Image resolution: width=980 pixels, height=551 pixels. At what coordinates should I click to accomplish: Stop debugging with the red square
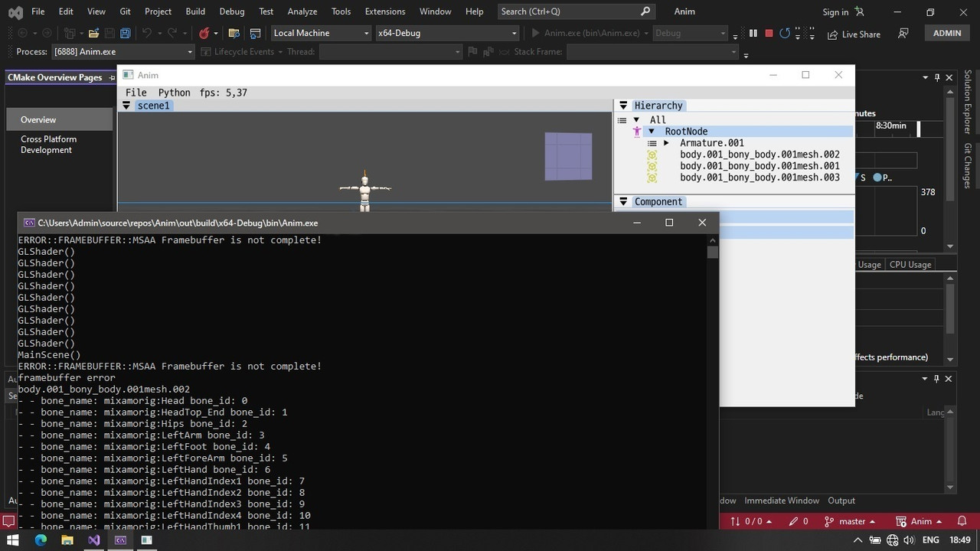tap(769, 33)
